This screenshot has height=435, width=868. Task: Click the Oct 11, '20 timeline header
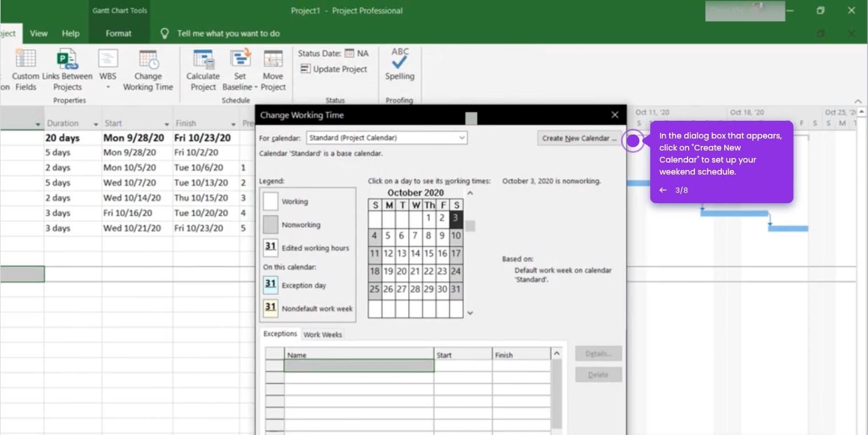651,113
